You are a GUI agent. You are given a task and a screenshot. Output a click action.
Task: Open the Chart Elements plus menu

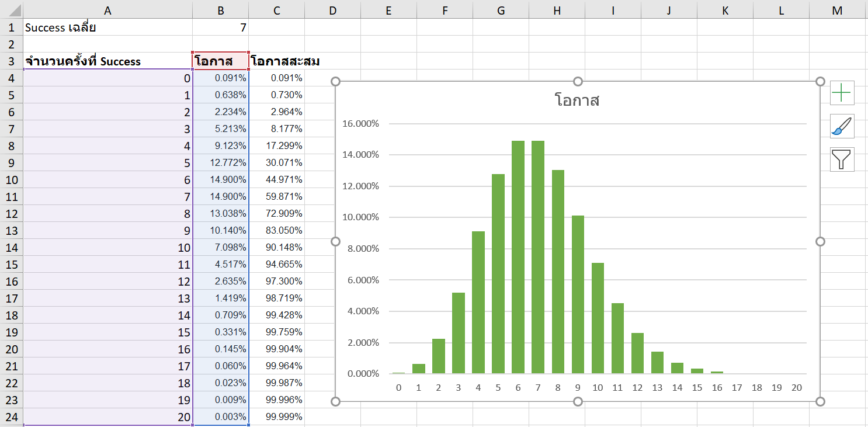tap(842, 93)
